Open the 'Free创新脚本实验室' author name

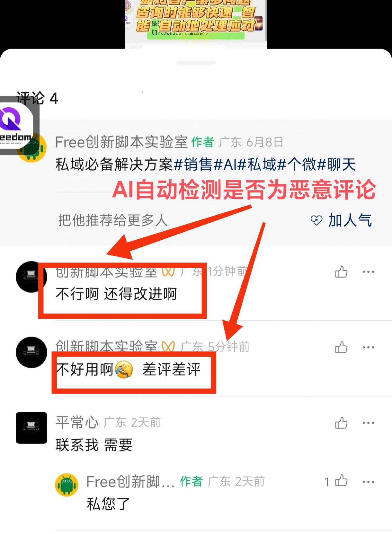pyautogui.click(x=121, y=142)
